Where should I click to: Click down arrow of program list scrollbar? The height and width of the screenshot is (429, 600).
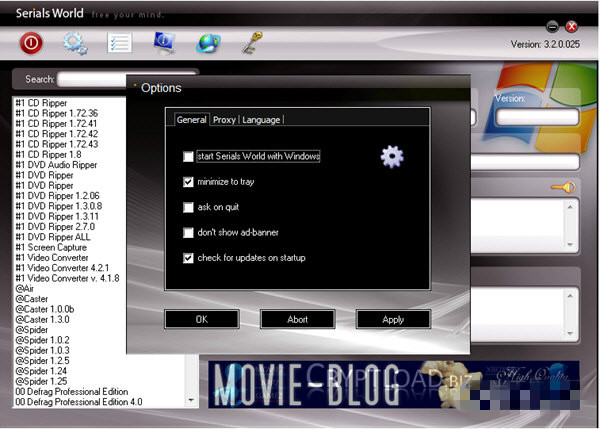click(191, 400)
